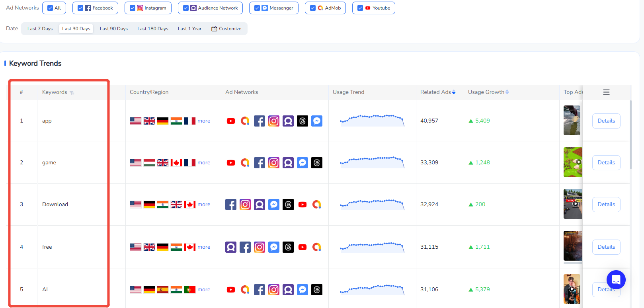Open the top ad thumbnail for game
The width and height of the screenshot is (644, 308).
pyautogui.click(x=573, y=162)
